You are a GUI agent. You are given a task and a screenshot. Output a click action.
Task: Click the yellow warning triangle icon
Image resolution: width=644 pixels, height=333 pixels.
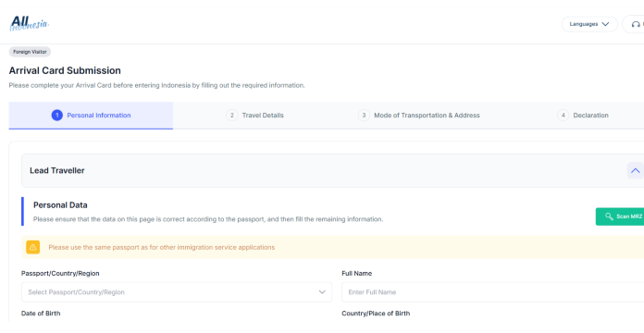pyautogui.click(x=33, y=247)
